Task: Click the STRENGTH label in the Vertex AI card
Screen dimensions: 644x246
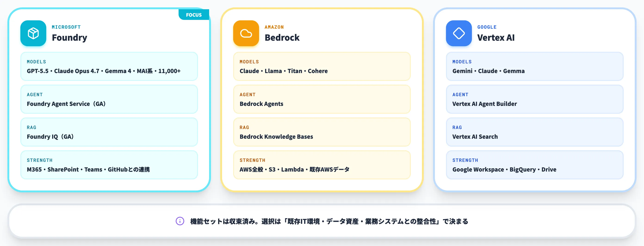Action: tap(465, 160)
